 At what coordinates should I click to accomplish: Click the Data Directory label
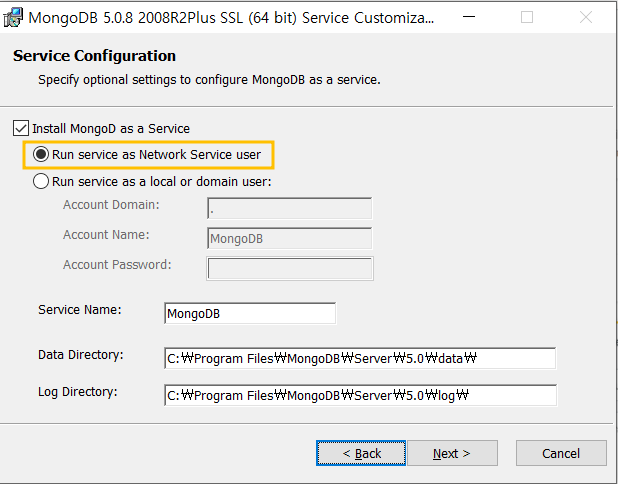[81, 355]
